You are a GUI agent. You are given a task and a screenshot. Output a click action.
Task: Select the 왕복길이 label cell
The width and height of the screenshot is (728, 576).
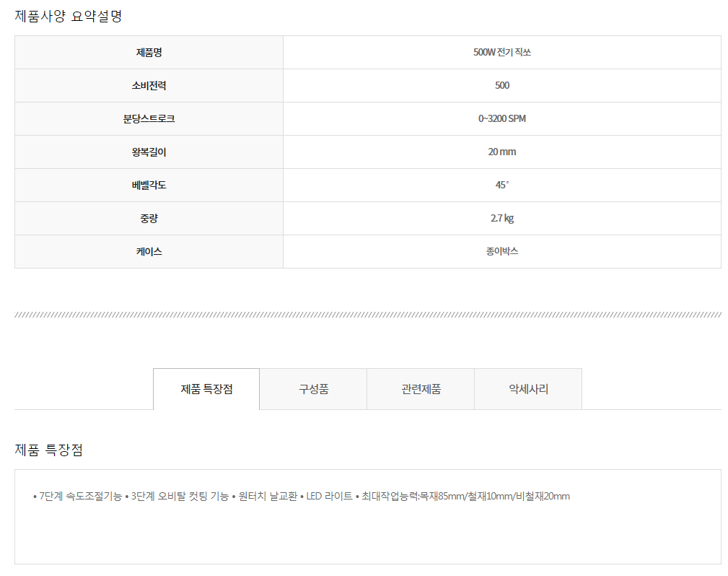149,152
